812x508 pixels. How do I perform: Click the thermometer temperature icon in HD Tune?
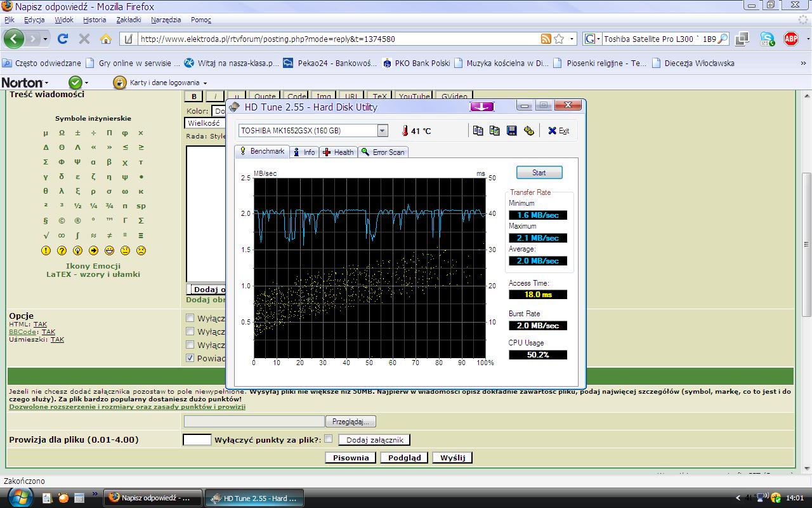tap(405, 131)
